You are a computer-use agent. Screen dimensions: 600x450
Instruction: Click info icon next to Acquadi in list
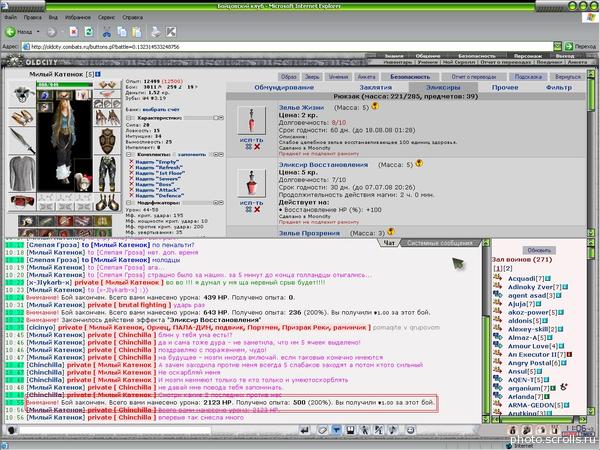click(x=548, y=279)
